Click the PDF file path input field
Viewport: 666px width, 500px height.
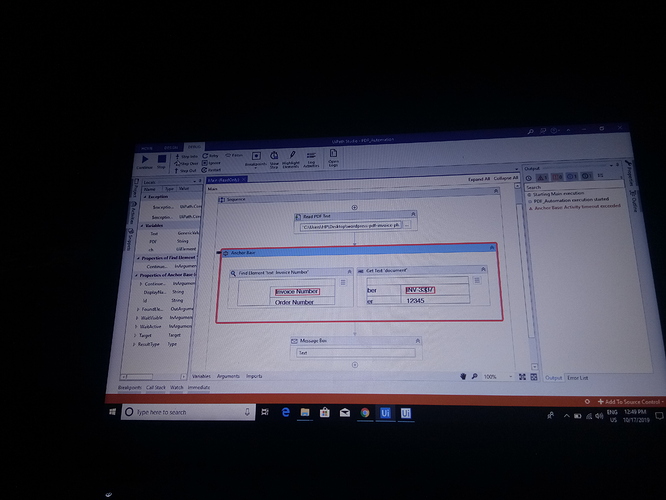pyautogui.click(x=350, y=226)
